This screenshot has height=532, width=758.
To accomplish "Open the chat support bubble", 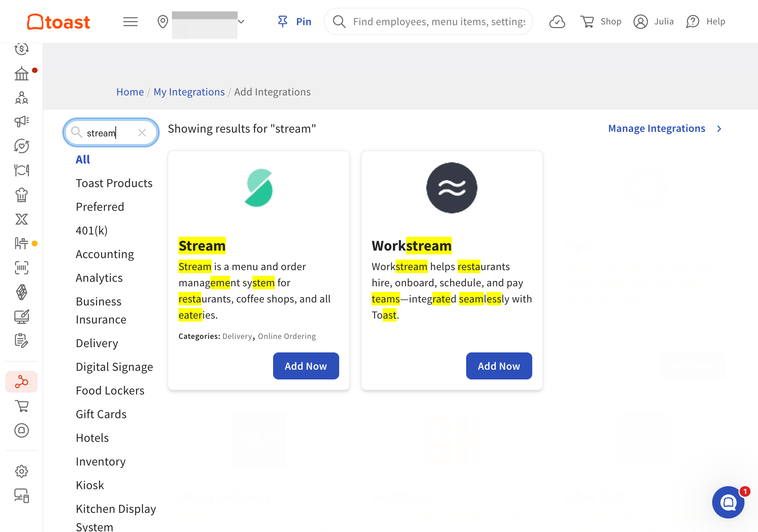I will 728,502.
